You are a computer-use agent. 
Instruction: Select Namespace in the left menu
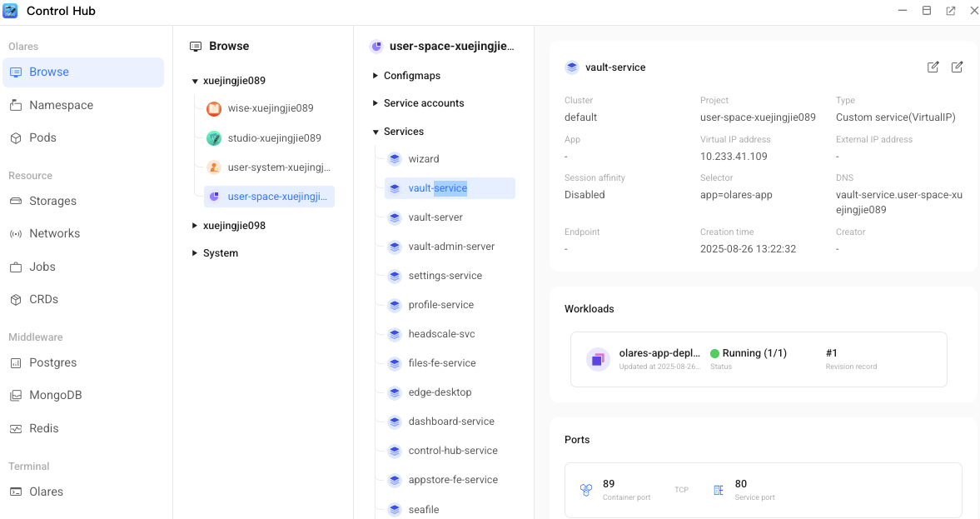coord(61,105)
